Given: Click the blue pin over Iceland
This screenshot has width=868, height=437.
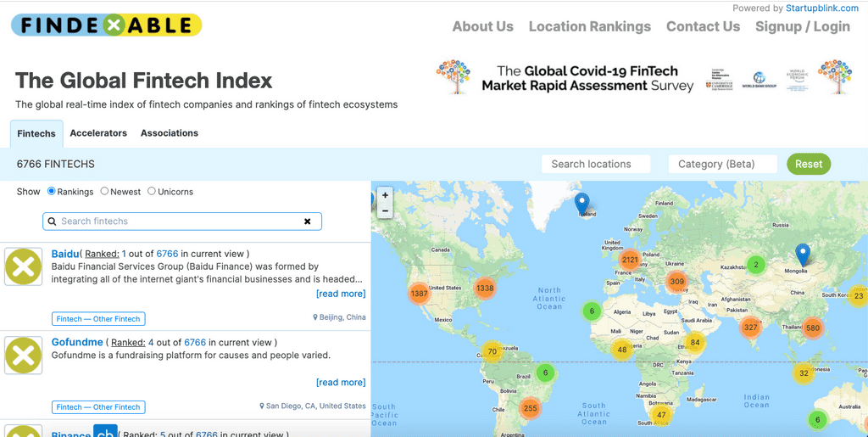Looking at the screenshot, I should [x=581, y=204].
